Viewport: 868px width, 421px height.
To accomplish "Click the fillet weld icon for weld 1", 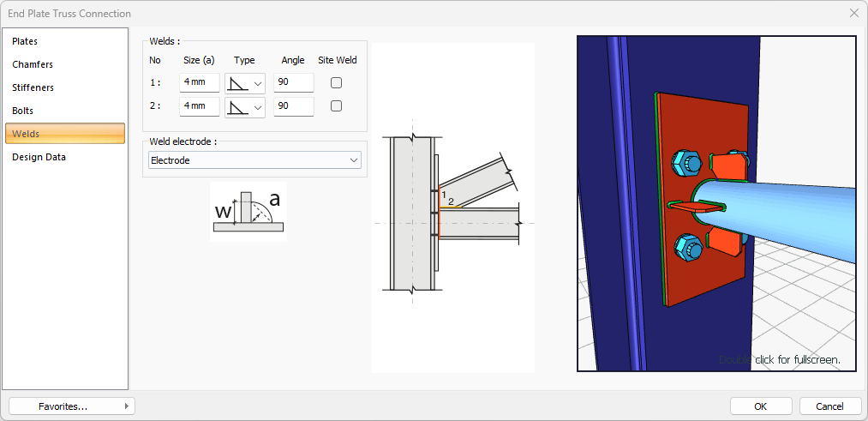I will click(x=237, y=83).
